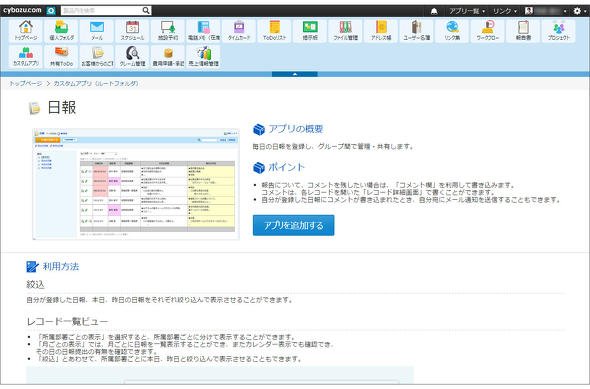Collapse the application menu bar

coord(295,74)
